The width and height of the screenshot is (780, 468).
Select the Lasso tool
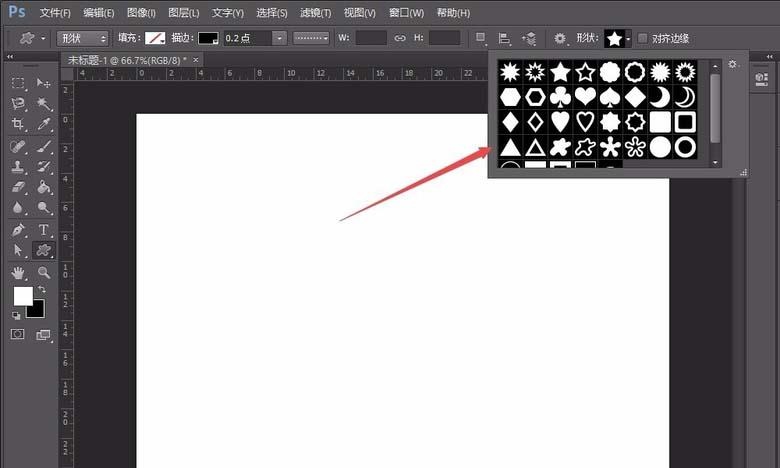[x=18, y=103]
